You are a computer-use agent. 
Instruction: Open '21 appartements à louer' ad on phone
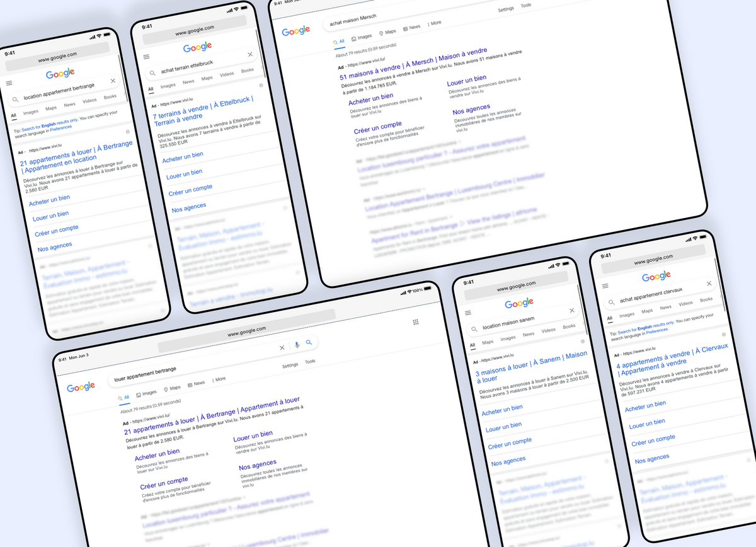pyautogui.click(x=77, y=157)
